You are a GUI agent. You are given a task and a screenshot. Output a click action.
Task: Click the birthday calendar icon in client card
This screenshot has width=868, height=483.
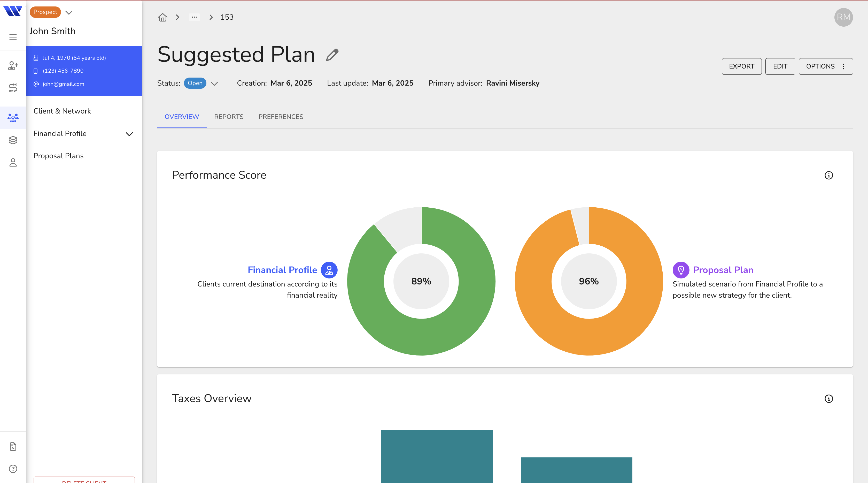(x=36, y=58)
